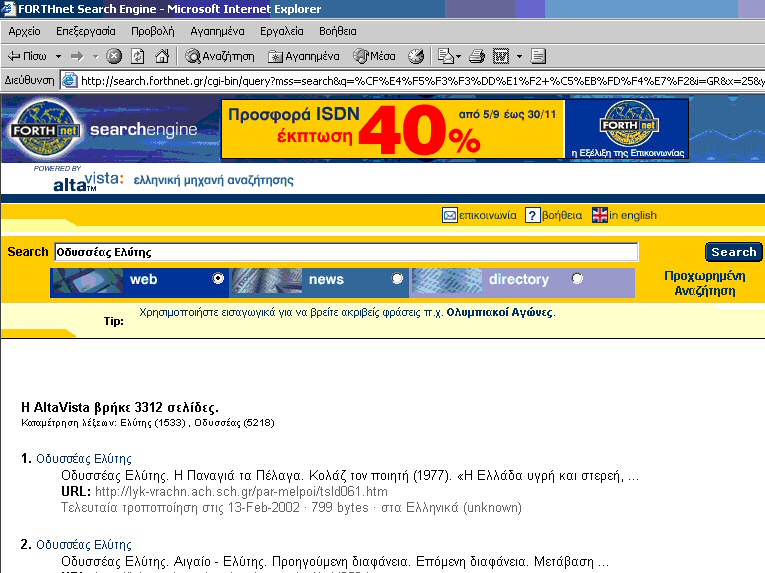Click the Discuss toolbar icon
This screenshot has width=765, height=573.
click(538, 57)
